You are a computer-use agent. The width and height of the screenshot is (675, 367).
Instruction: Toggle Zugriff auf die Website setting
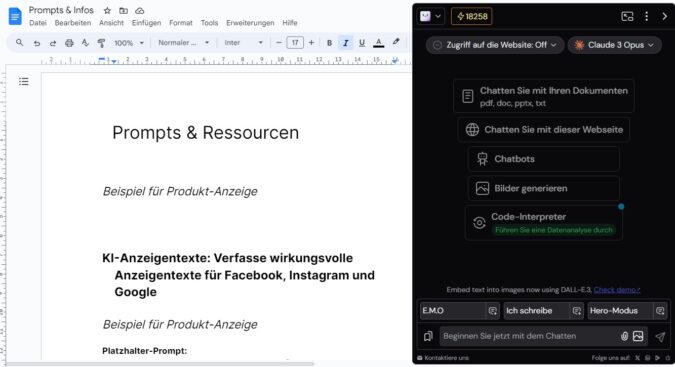click(495, 45)
